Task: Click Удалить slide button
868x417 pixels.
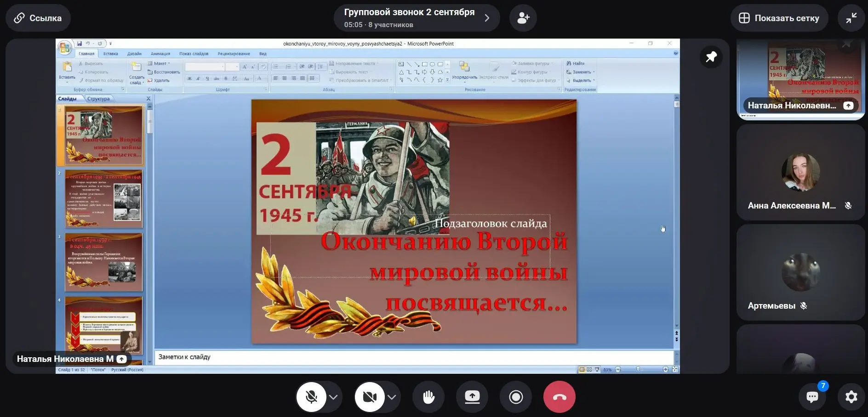Action: click(159, 80)
